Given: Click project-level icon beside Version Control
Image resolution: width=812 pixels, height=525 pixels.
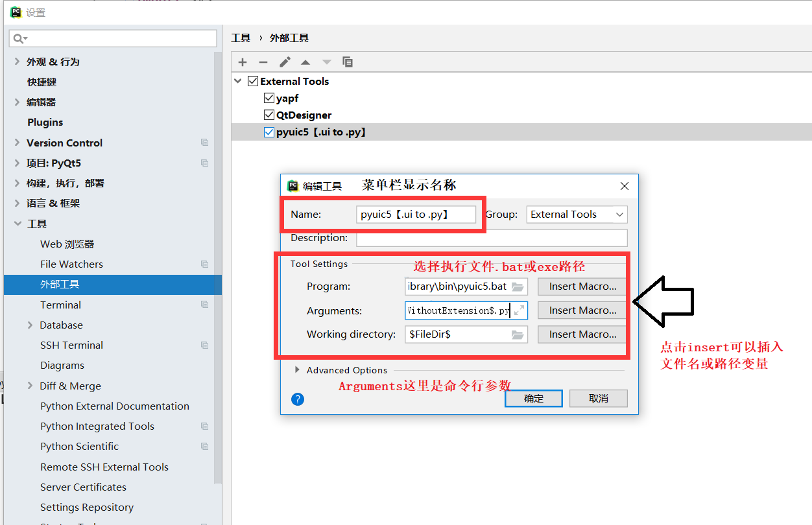Looking at the screenshot, I should [205, 143].
